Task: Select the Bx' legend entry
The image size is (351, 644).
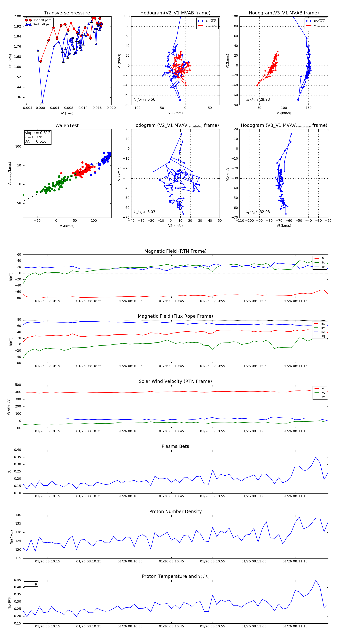Action: click(x=320, y=324)
